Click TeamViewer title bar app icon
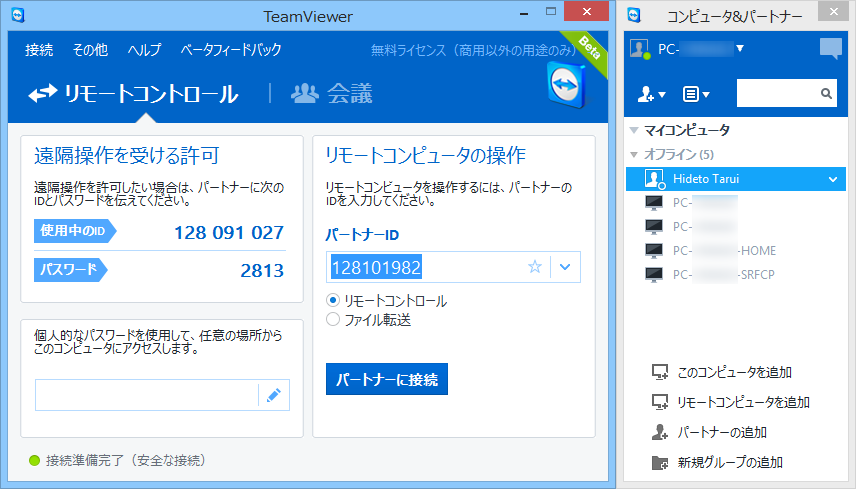856x489 pixels. tap(18, 15)
